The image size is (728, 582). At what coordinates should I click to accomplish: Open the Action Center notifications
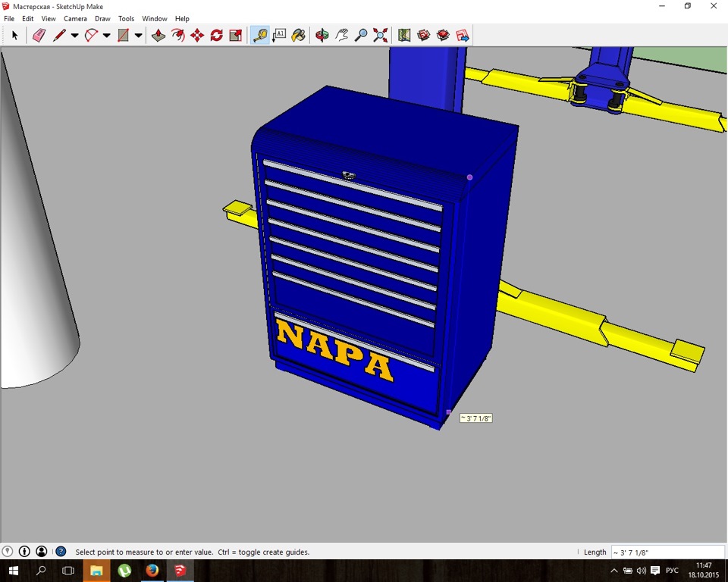click(655, 571)
